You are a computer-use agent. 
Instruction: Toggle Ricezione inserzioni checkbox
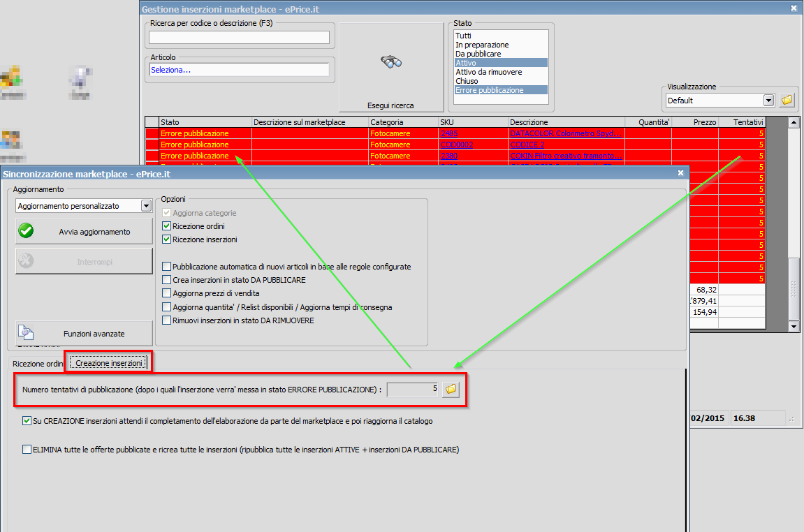click(x=166, y=239)
